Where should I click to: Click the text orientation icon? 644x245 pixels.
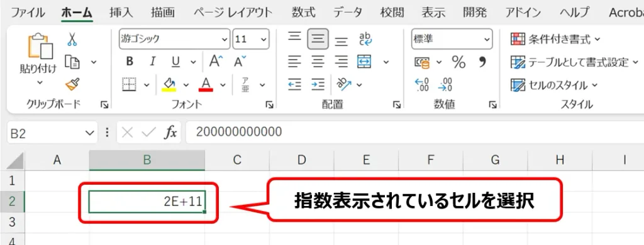click(x=344, y=84)
